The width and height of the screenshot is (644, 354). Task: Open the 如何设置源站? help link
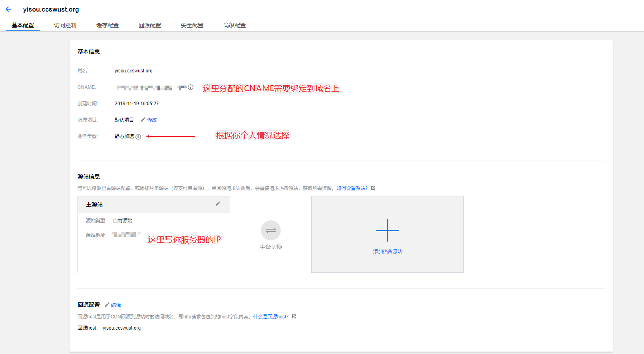tap(352, 188)
